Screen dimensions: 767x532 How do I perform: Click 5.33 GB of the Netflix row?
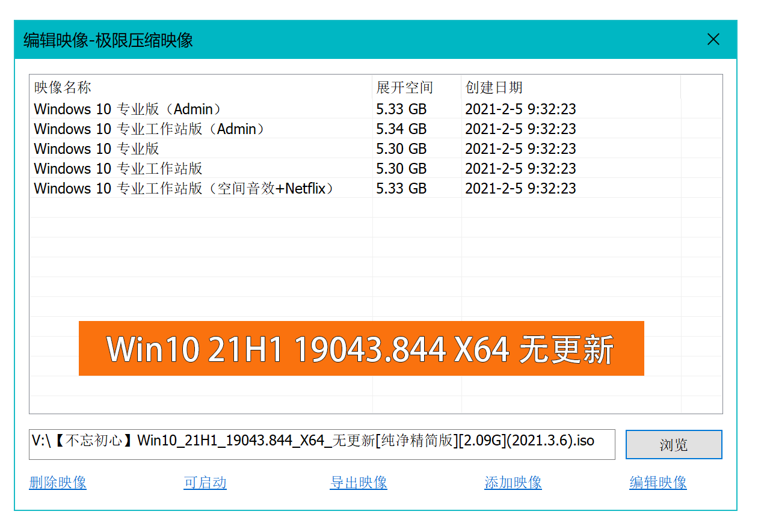click(401, 188)
